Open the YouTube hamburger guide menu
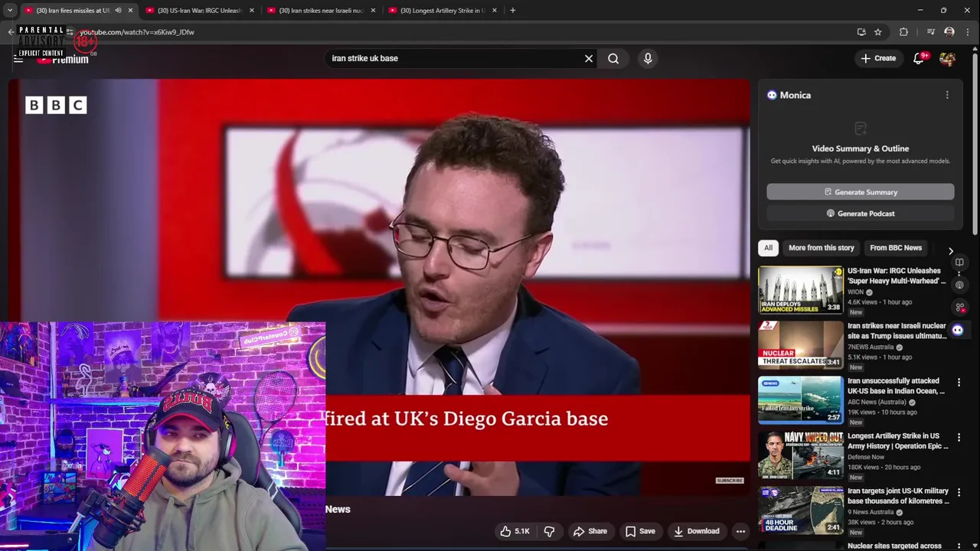The image size is (980, 551). click(x=18, y=59)
